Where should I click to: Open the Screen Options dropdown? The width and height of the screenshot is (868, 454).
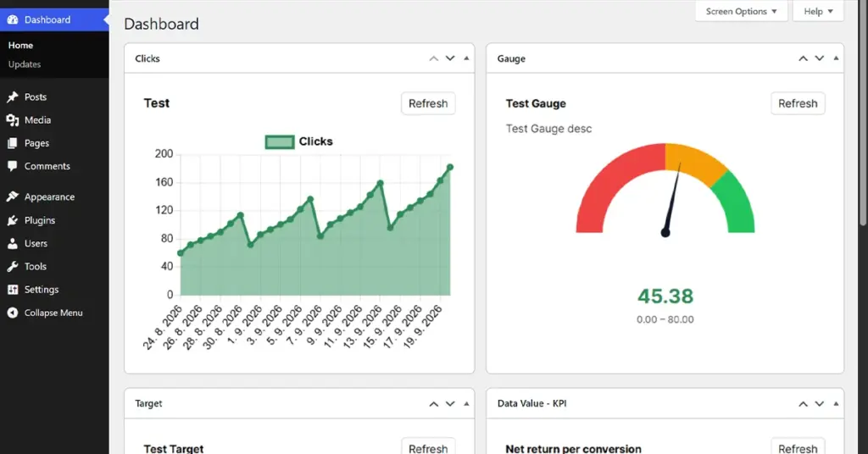click(x=741, y=11)
